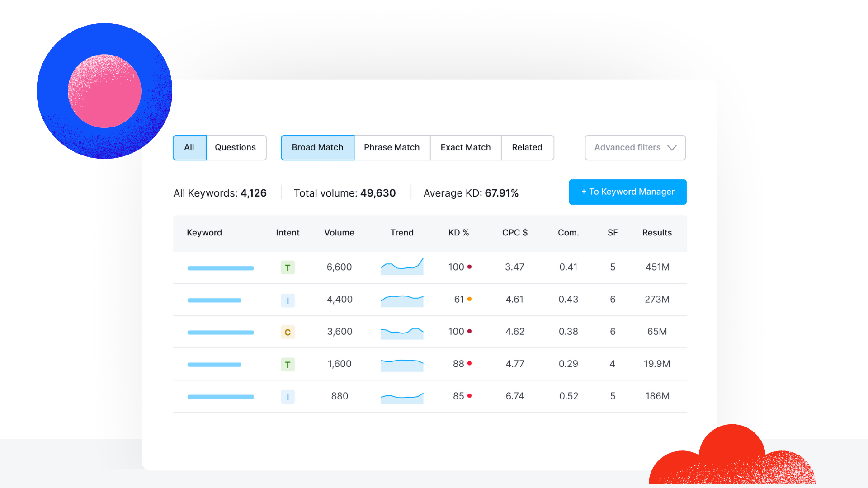
Task: Click the 3,600 volume cell
Action: point(340,332)
